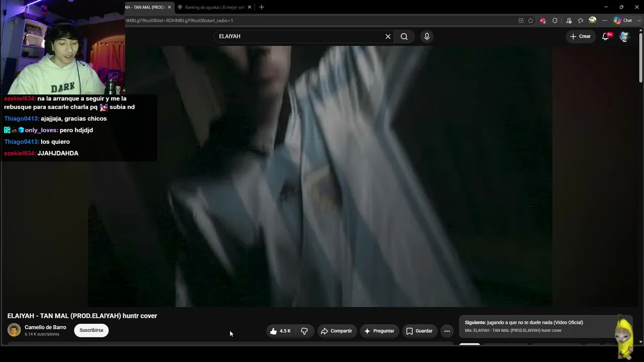This screenshot has width=644, height=362.
Task: Click chat message 'JJAHJDAHDA'
Action: [x=58, y=153]
